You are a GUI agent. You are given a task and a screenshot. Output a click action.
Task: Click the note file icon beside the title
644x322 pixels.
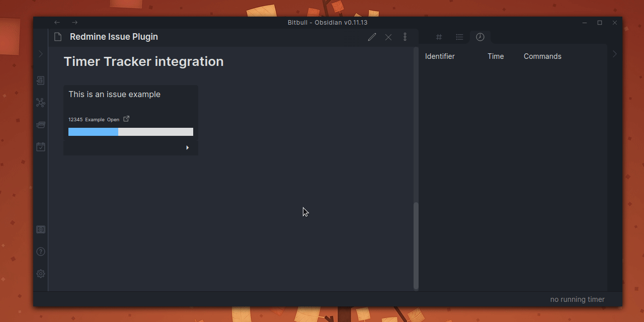58,37
